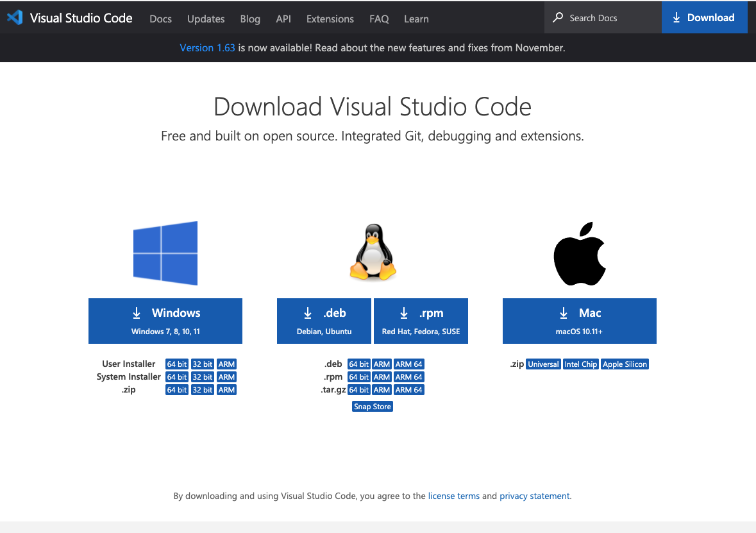
Task: Select User Installer ARM
Action: [226, 364]
